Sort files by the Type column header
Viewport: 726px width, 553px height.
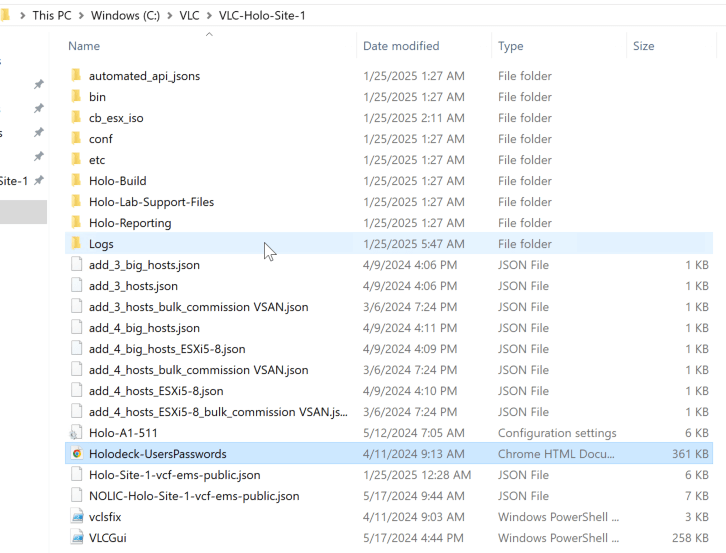[511, 46]
